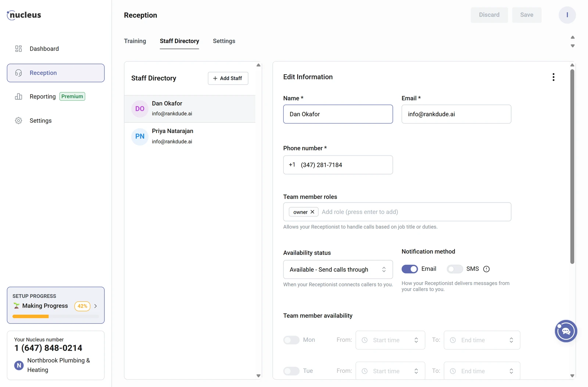Open Monday Start time dropdown
Screen dimensions: 588x387
(390, 340)
